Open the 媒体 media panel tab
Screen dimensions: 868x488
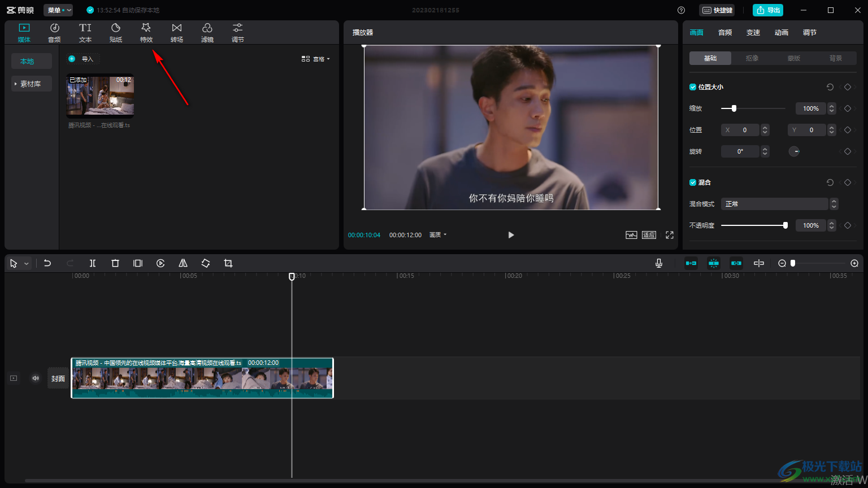24,32
